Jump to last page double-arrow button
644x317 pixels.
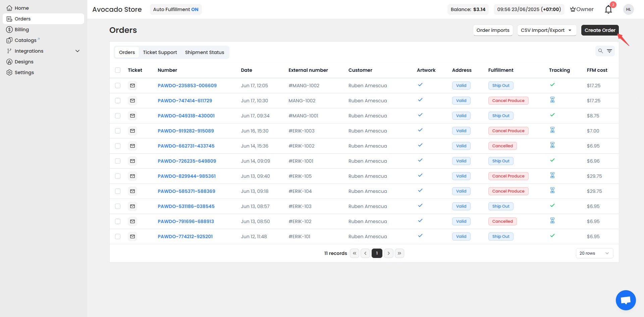click(x=399, y=253)
